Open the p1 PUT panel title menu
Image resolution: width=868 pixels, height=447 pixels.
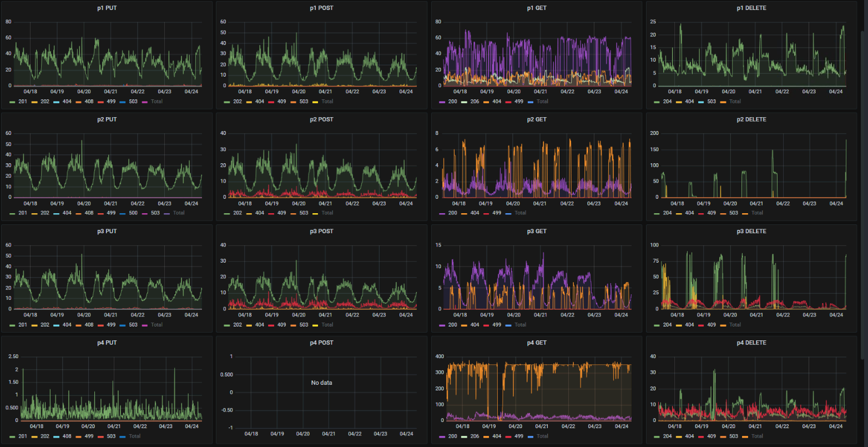pyautogui.click(x=107, y=8)
